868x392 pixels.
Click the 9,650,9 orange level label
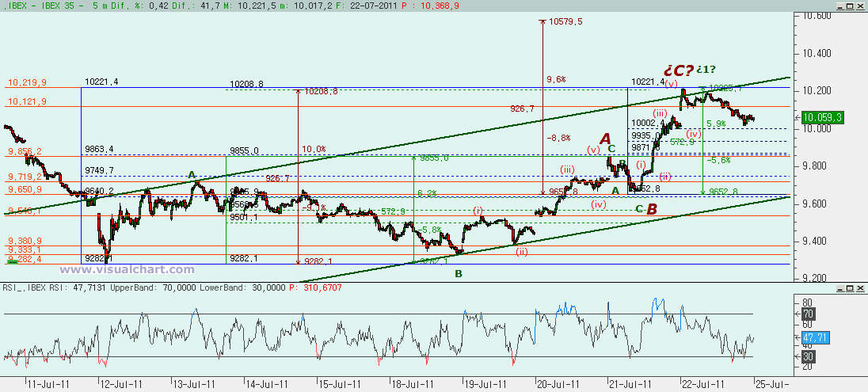tap(25, 189)
